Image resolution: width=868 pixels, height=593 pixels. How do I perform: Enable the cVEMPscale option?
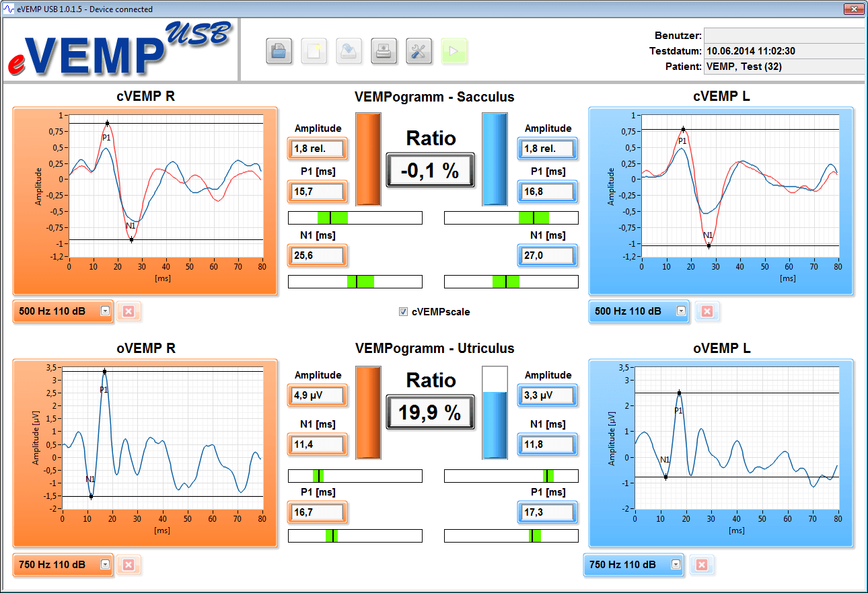(402, 311)
